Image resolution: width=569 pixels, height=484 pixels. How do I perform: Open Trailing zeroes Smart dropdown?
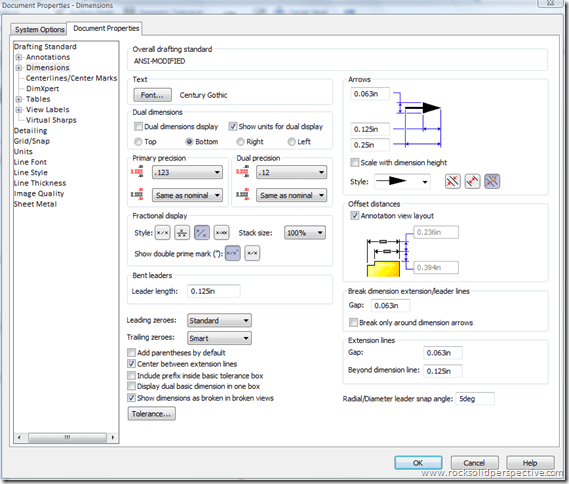click(x=219, y=338)
